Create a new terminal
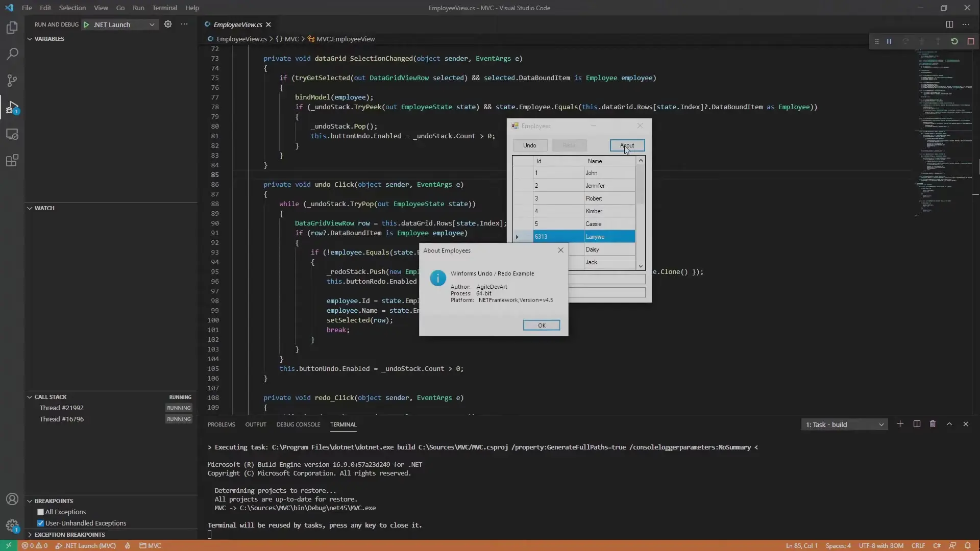The height and width of the screenshot is (551, 980). coord(900,424)
